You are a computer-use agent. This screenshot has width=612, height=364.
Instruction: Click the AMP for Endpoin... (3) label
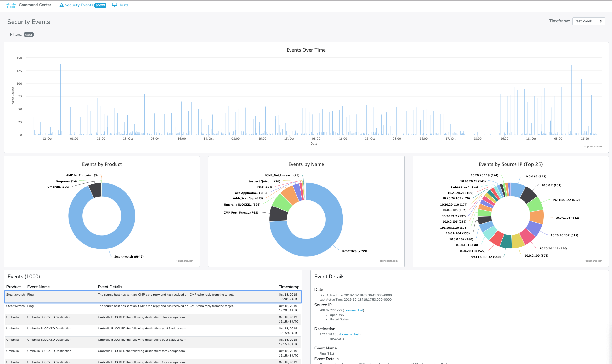(82, 175)
